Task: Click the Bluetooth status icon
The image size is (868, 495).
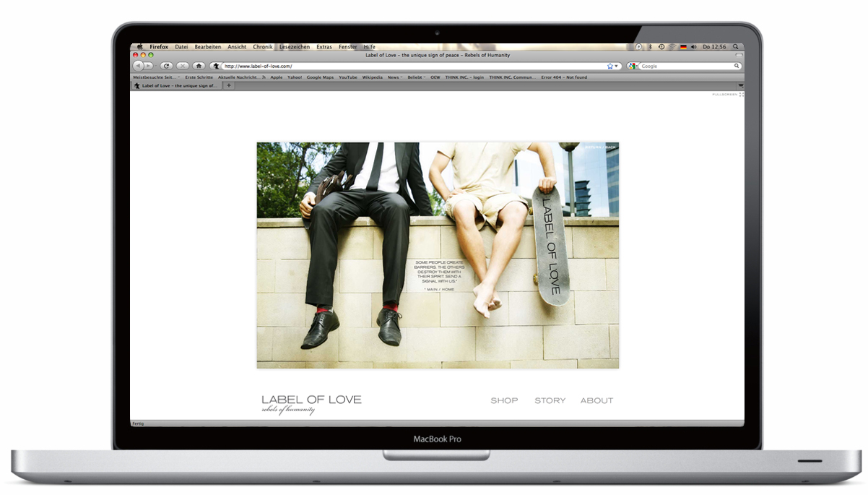Action: (649, 47)
